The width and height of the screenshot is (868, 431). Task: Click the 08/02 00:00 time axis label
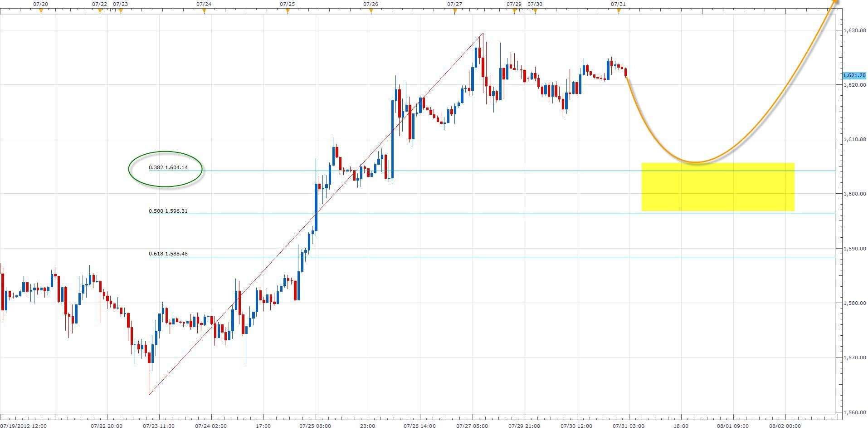point(785,426)
